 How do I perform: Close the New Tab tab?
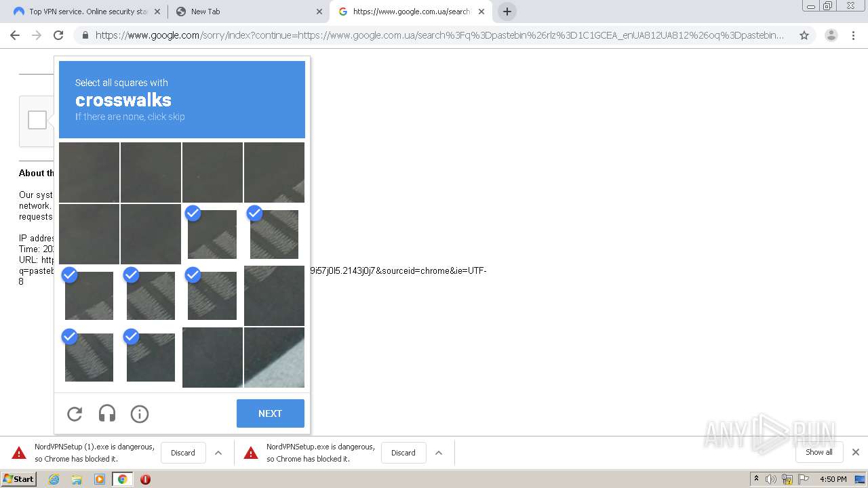pyautogui.click(x=319, y=12)
